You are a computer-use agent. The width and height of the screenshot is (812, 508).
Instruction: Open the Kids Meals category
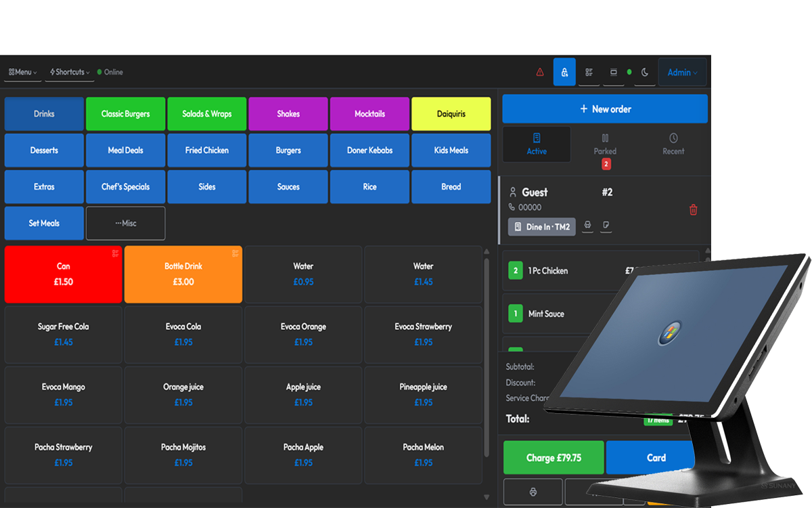451,150
